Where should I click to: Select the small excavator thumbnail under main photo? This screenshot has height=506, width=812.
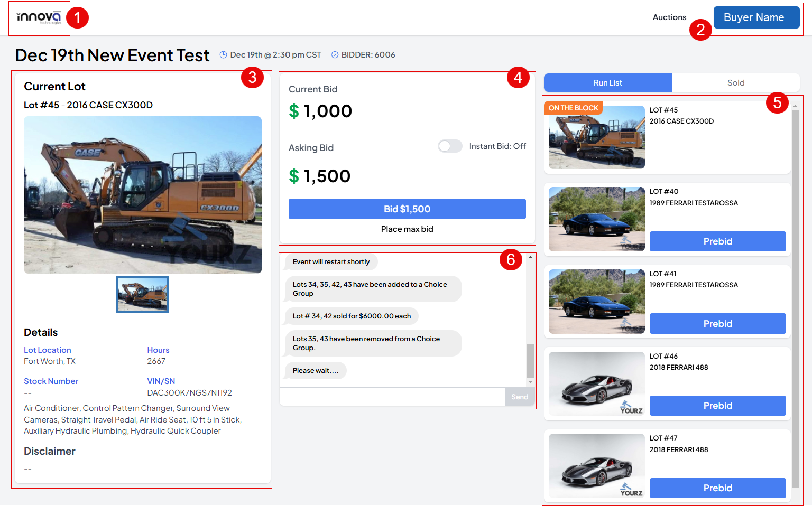click(x=143, y=295)
